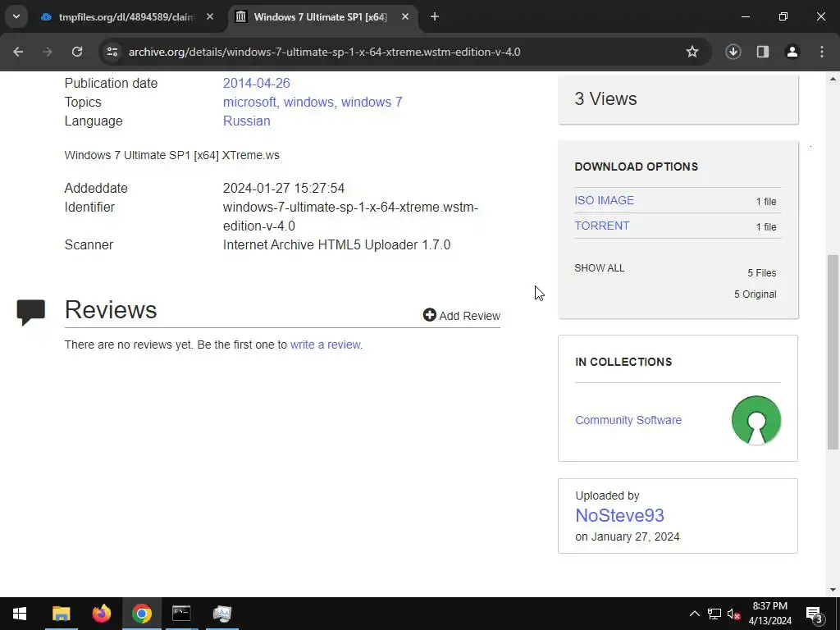Click the Add Review plus icon

pyautogui.click(x=429, y=315)
